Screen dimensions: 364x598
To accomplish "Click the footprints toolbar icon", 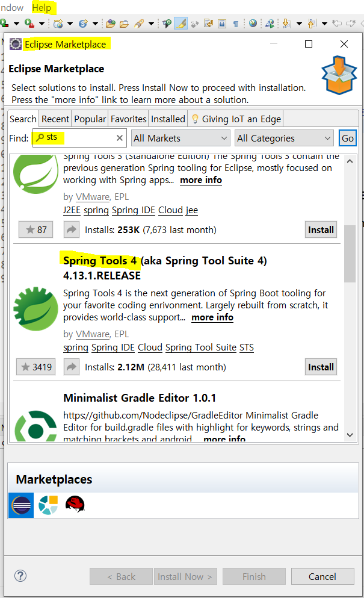I will click(195, 24).
